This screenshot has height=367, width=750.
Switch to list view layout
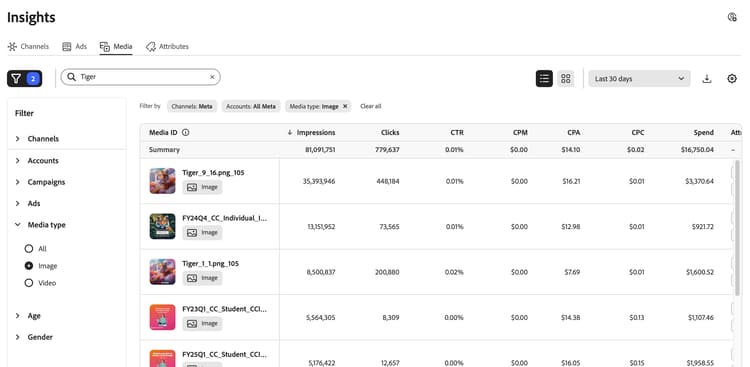[544, 78]
